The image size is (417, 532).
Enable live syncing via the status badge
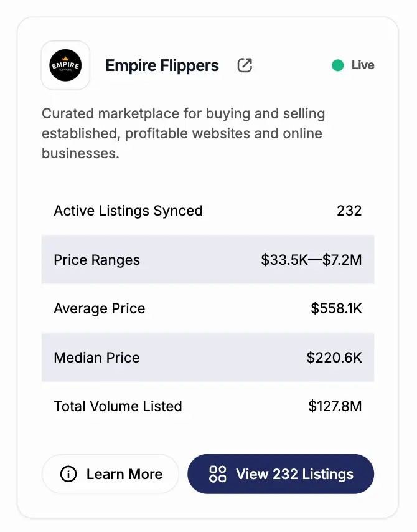[352, 65]
